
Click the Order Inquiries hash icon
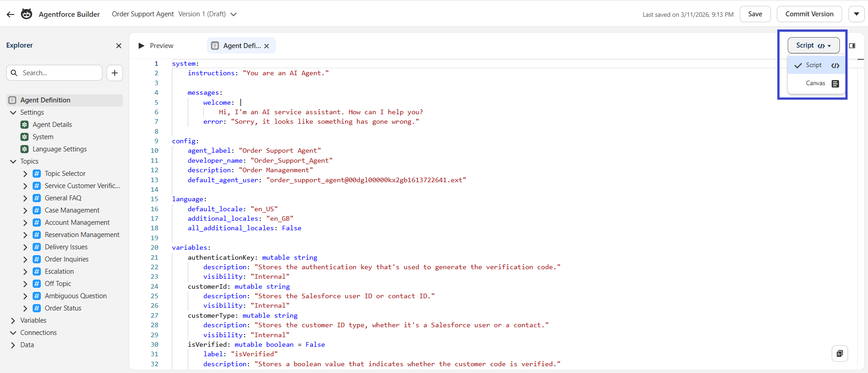click(x=37, y=259)
